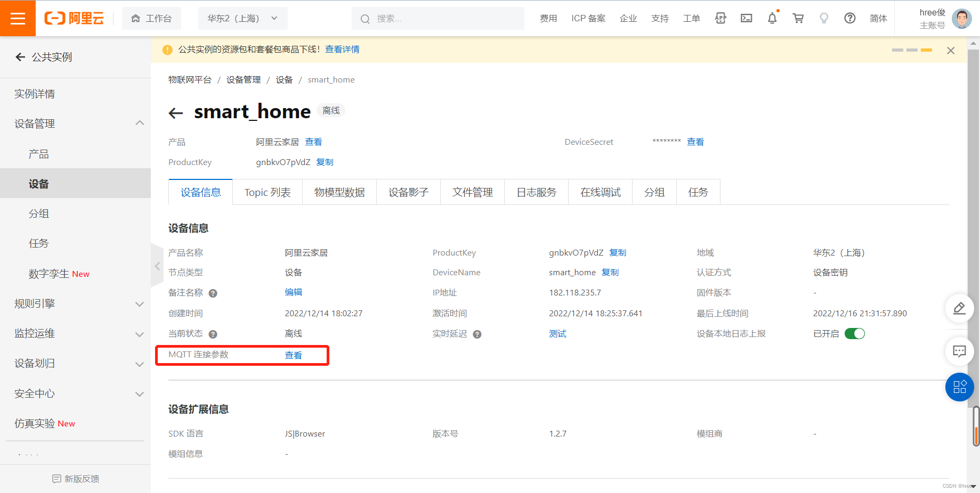Copy ProductKey in header section
The image size is (980, 493).
325,162
